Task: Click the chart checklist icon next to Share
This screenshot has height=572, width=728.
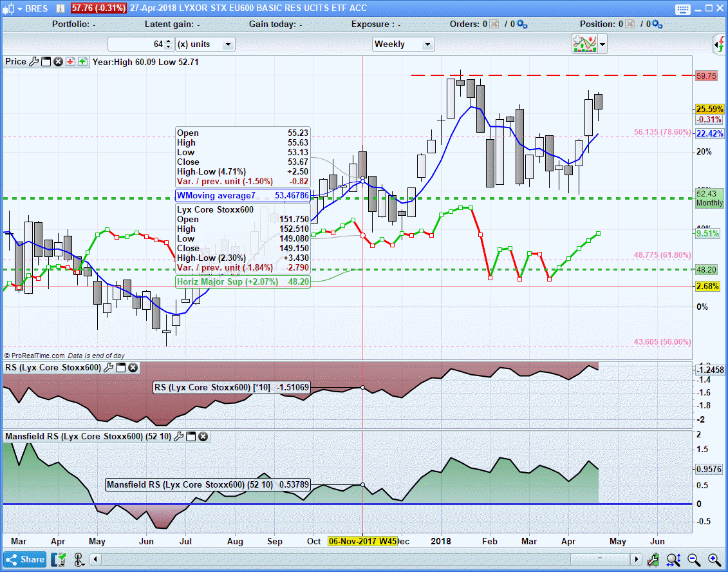Action: click(x=59, y=560)
